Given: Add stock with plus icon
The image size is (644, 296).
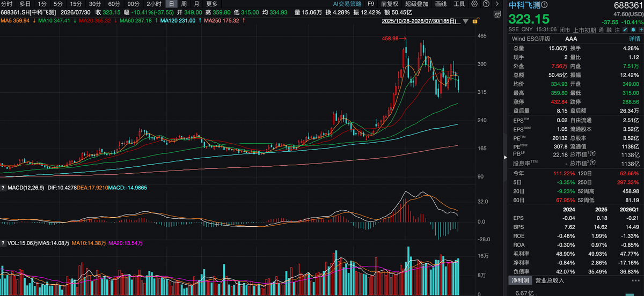Looking at the screenshot, I should click(640, 30).
